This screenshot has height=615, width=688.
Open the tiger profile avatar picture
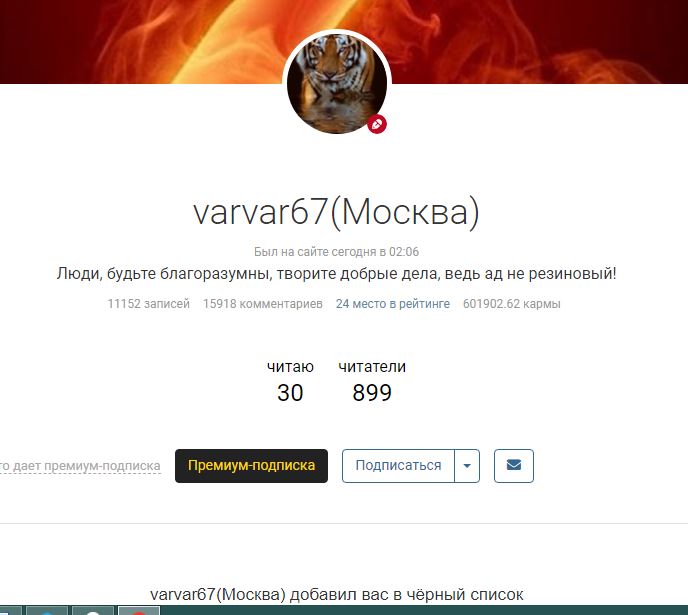tap(337, 83)
